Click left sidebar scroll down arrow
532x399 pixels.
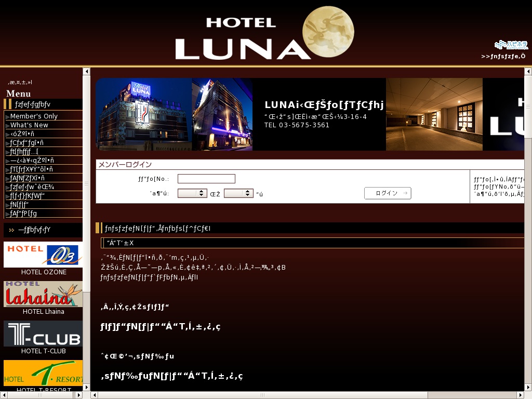click(x=87, y=387)
